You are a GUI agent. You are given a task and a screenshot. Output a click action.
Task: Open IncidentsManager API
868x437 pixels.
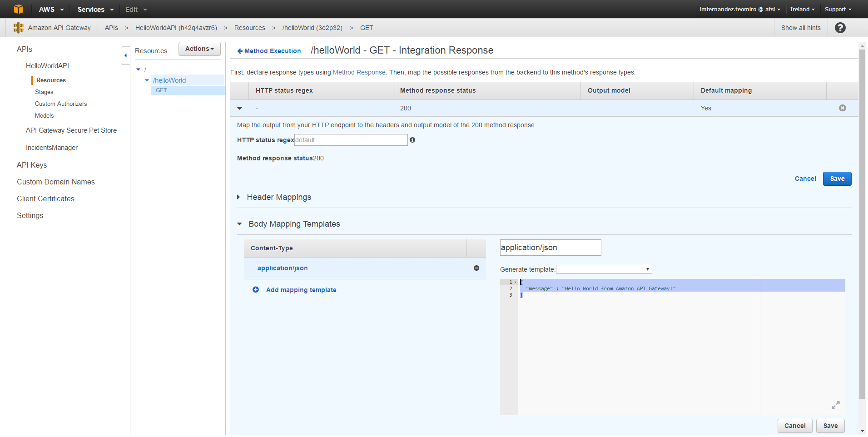(52, 148)
